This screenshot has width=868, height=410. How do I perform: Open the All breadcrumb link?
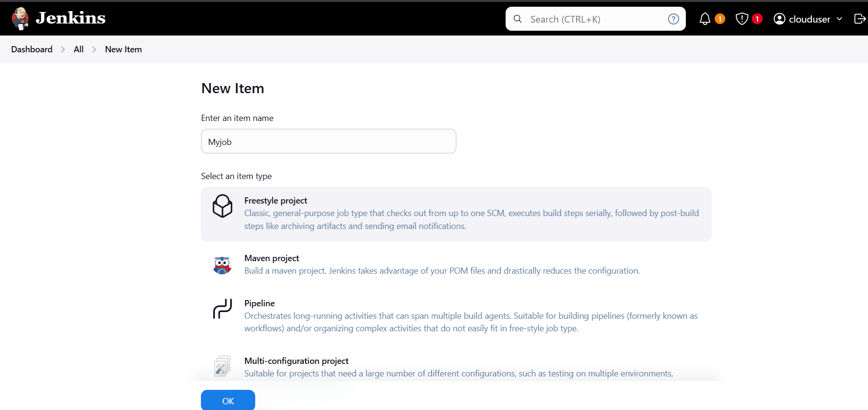click(x=79, y=49)
